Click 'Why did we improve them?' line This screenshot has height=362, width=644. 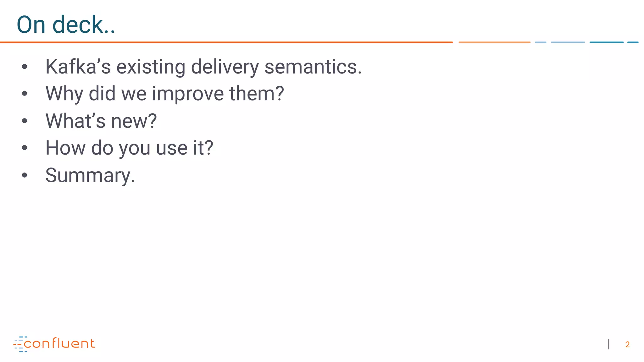[164, 94]
